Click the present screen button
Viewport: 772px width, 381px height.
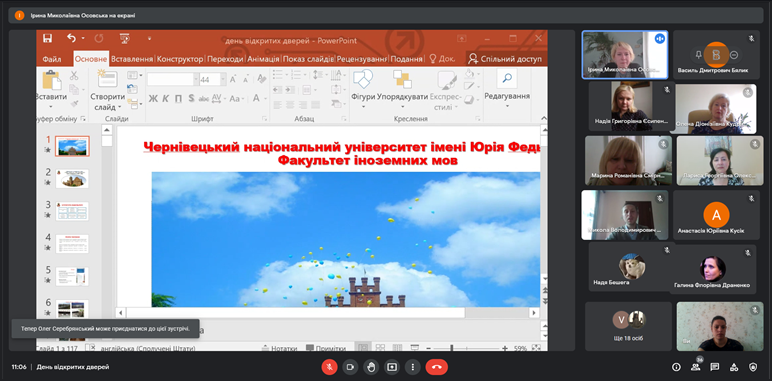pos(392,367)
